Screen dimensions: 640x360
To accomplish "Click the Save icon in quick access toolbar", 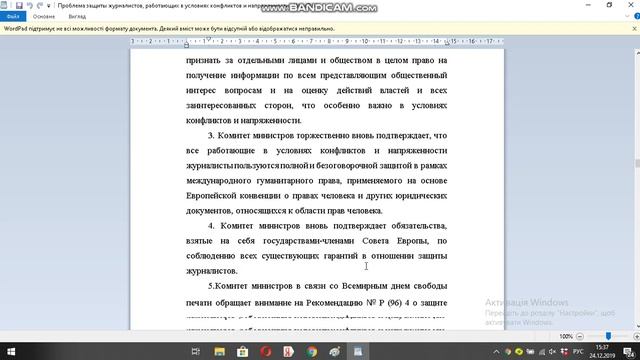I will tap(19, 6).
